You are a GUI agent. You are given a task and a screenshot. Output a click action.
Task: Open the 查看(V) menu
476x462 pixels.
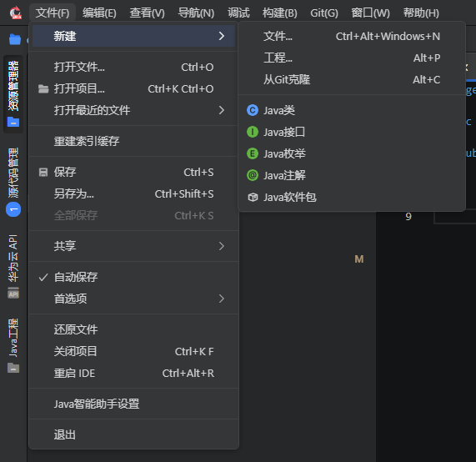pos(148,13)
